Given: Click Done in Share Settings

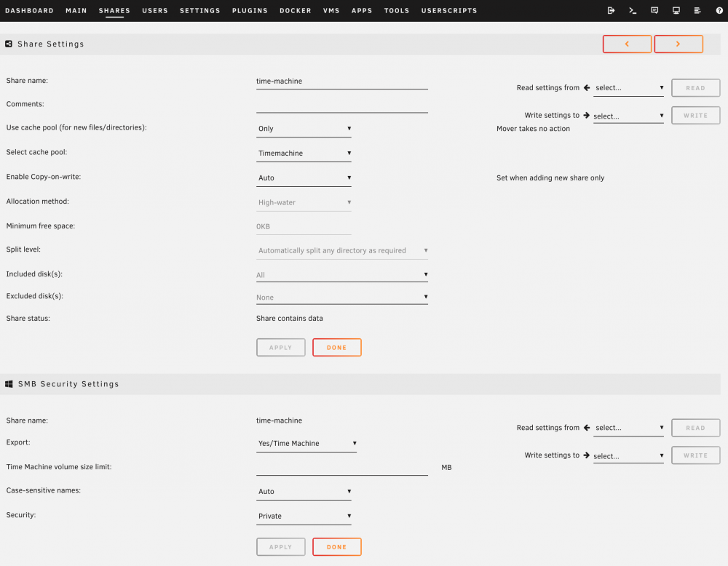Looking at the screenshot, I should coord(336,348).
